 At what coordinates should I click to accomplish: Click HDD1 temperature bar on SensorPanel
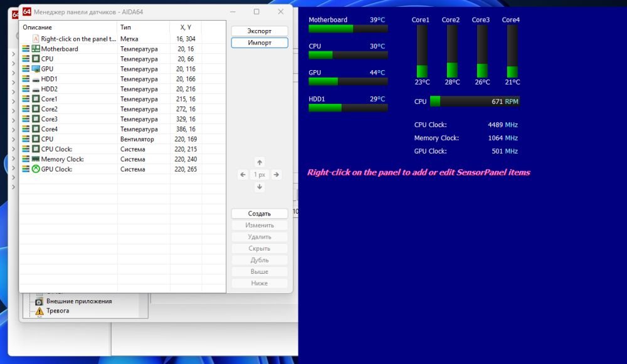(x=348, y=108)
